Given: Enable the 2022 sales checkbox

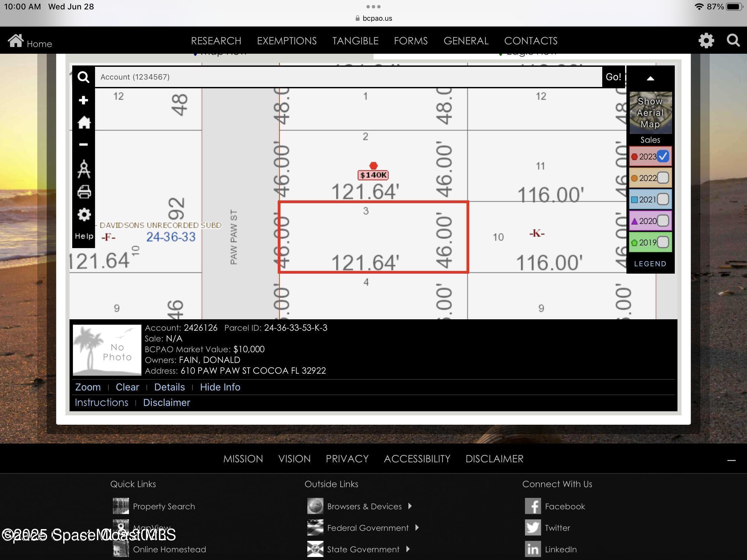Looking at the screenshot, I should [663, 178].
